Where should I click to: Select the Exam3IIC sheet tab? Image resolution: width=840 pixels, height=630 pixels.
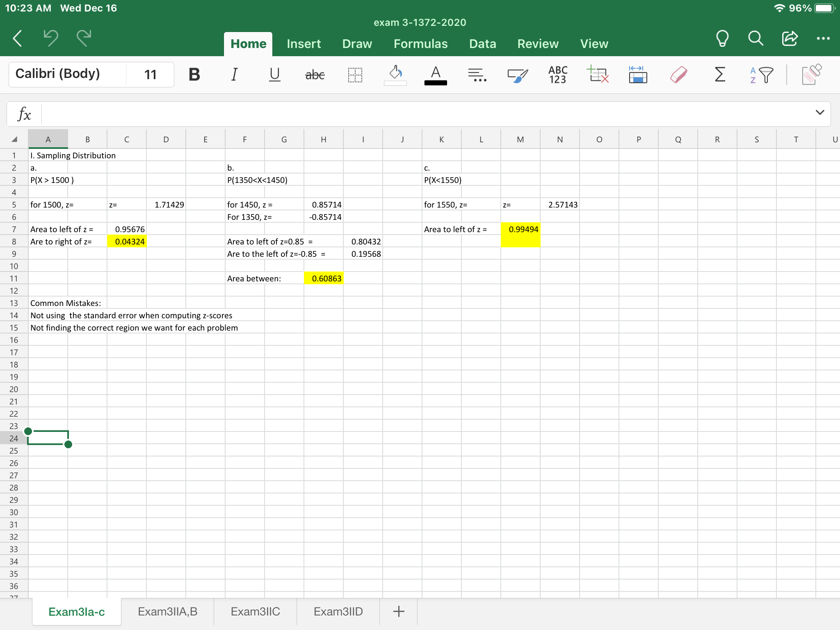pyautogui.click(x=255, y=612)
